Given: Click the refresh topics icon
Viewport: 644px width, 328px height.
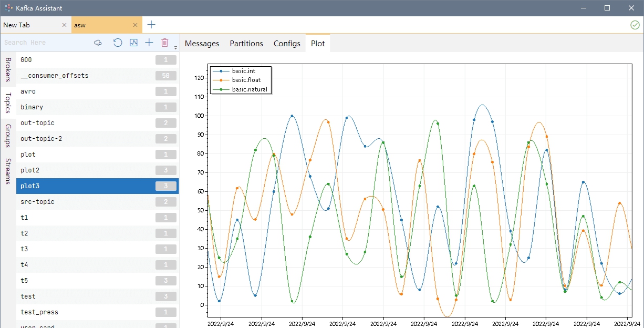Looking at the screenshot, I should coord(118,43).
